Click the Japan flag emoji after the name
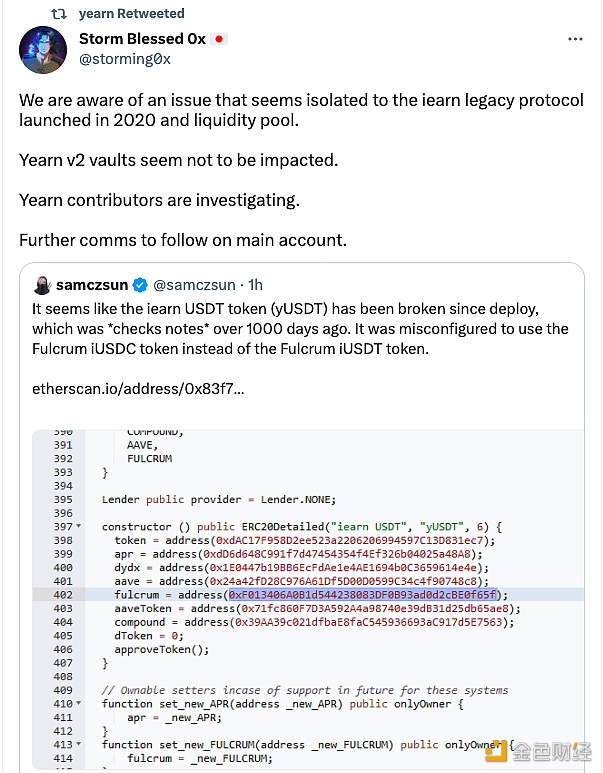The width and height of the screenshot is (603, 773). point(219,39)
